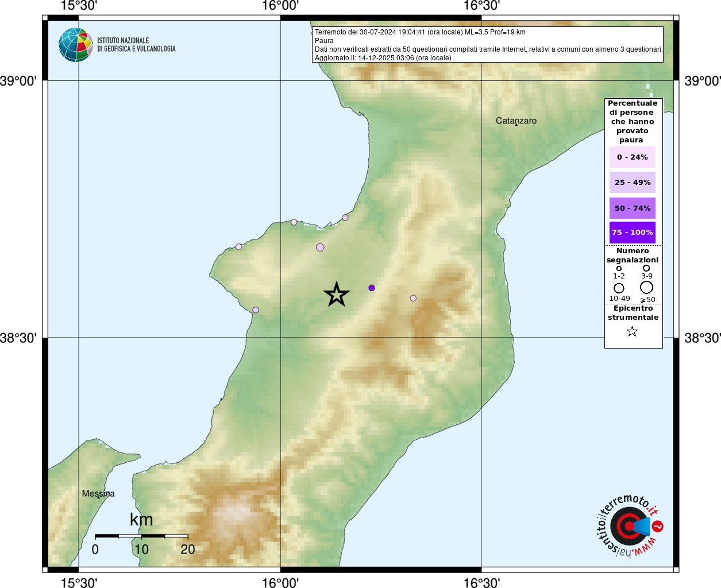Click the 'Paura' title line
721x588 pixels.
tap(324, 41)
